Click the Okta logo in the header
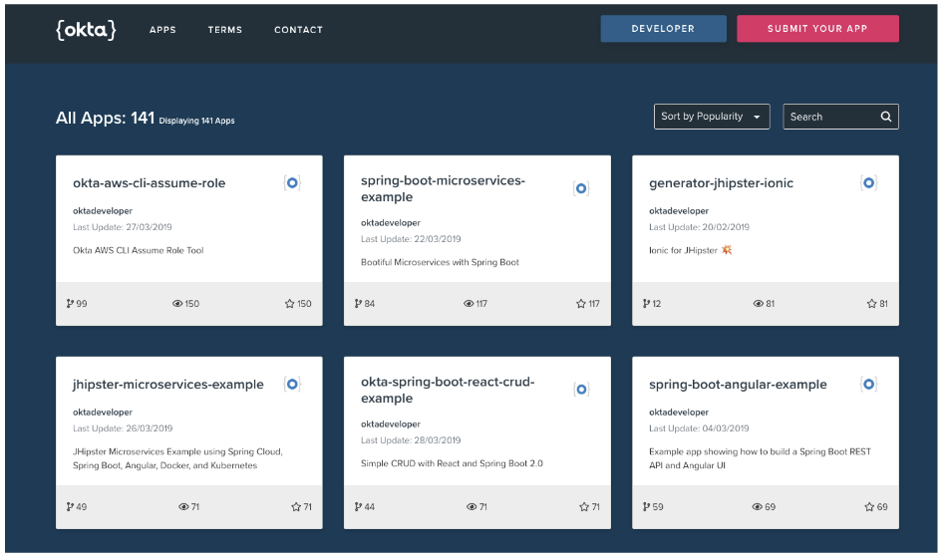 coord(86,30)
